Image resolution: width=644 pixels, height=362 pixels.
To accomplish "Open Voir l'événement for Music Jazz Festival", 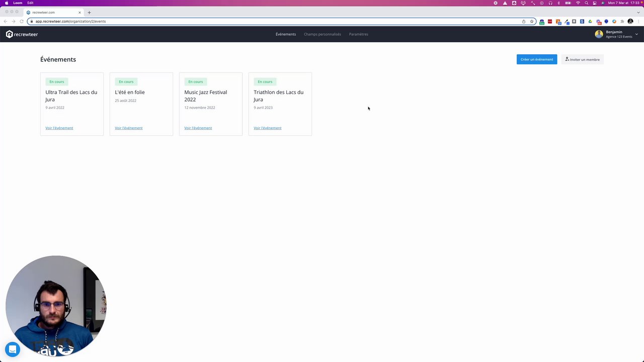I will tap(198, 128).
